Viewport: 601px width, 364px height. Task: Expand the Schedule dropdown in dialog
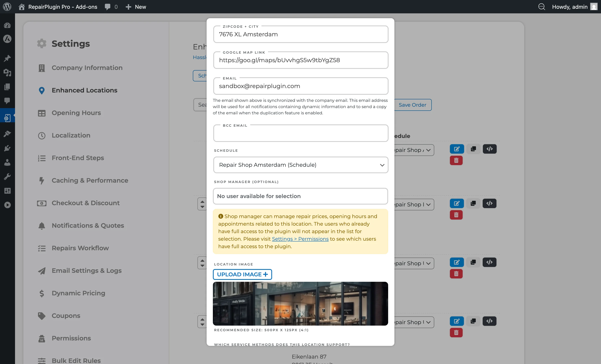[x=300, y=165]
